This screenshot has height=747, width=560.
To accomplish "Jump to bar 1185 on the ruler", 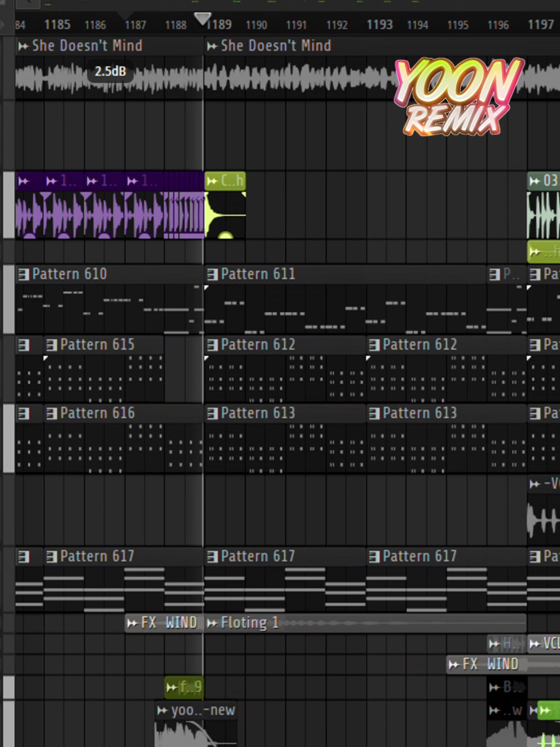I will pos(57,25).
